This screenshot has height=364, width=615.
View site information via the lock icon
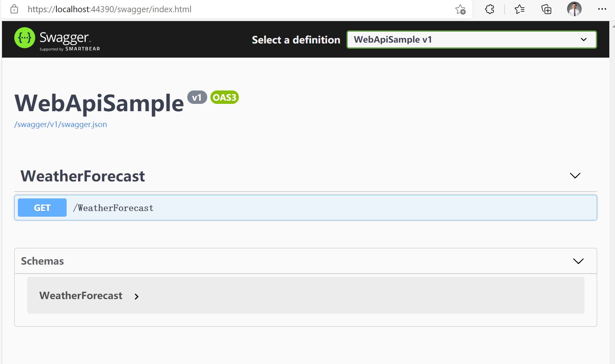tap(14, 9)
